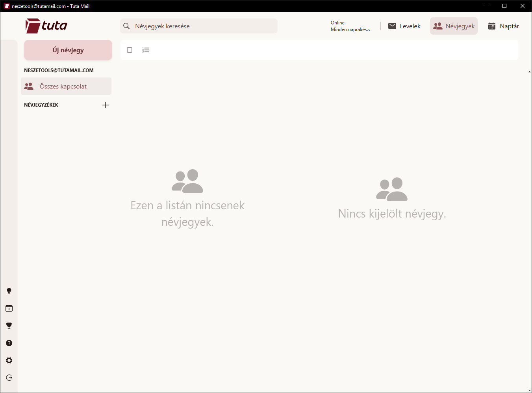Open the Névjegyek contacts icon
This screenshot has height=393, width=532.
point(437,26)
